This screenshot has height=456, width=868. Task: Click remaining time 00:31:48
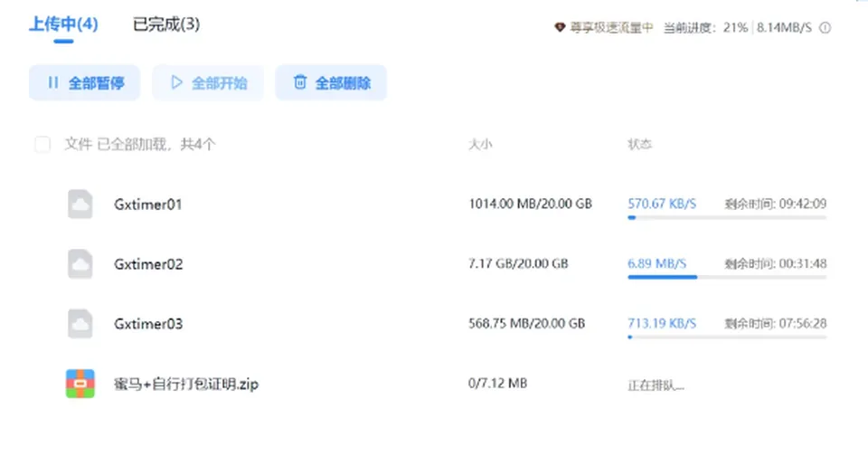803,263
